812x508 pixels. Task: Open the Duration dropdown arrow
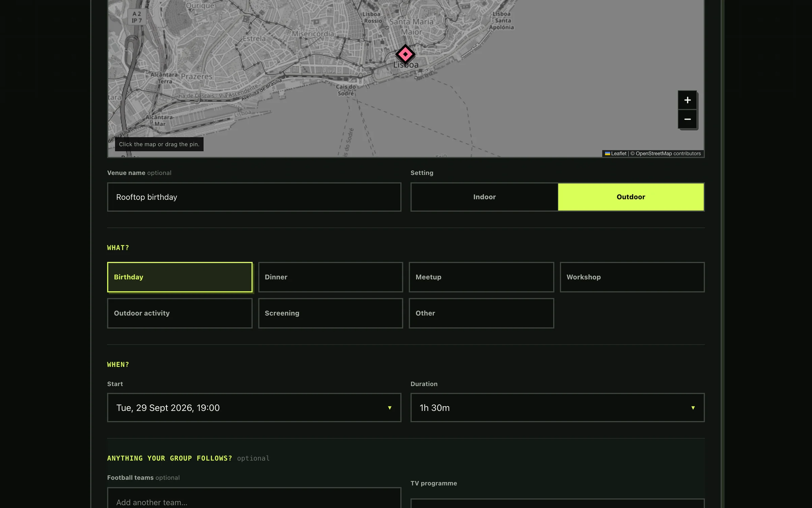click(693, 408)
